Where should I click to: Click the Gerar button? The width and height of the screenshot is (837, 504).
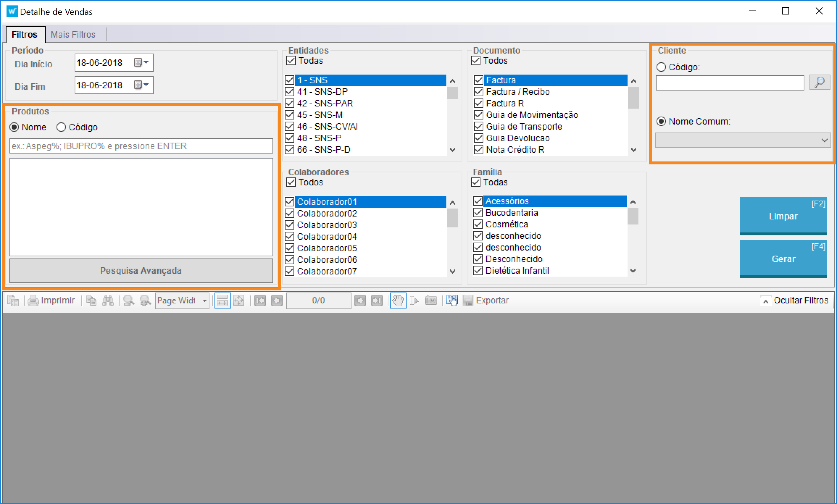point(783,259)
